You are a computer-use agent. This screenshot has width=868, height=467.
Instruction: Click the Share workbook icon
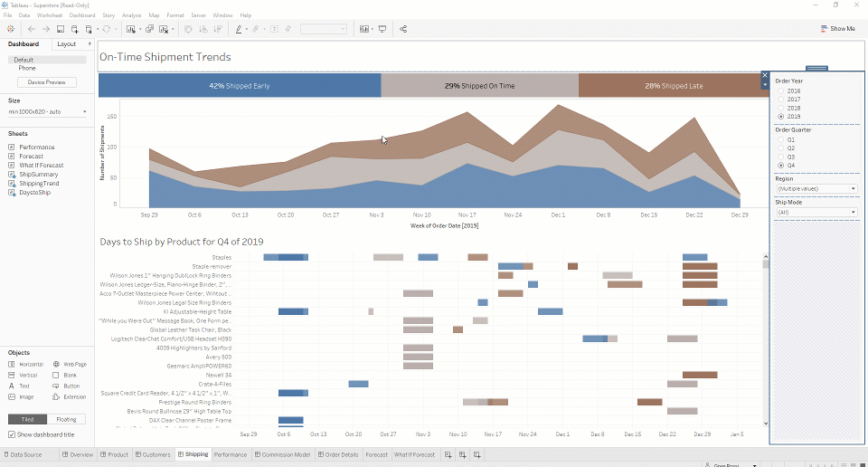pos(403,29)
